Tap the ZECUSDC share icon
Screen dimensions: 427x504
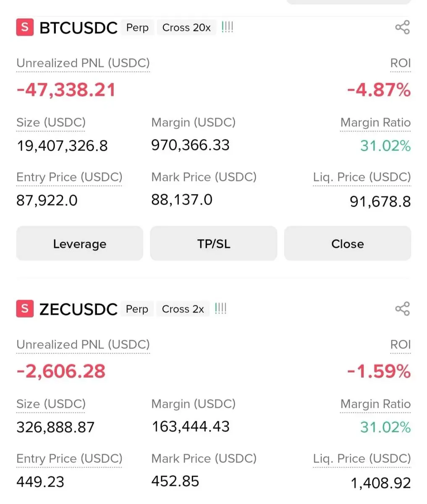[x=402, y=309]
